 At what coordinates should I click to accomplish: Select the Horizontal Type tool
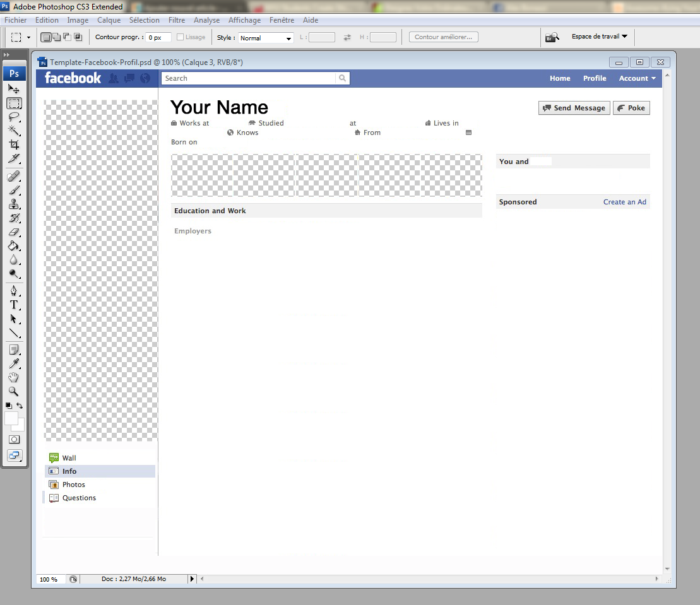tap(14, 305)
